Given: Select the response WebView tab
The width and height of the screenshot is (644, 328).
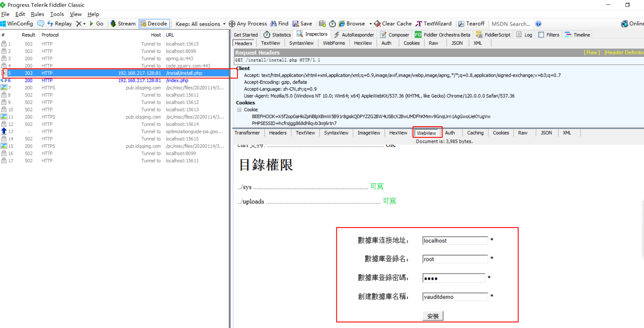Looking at the screenshot, I should (427, 133).
